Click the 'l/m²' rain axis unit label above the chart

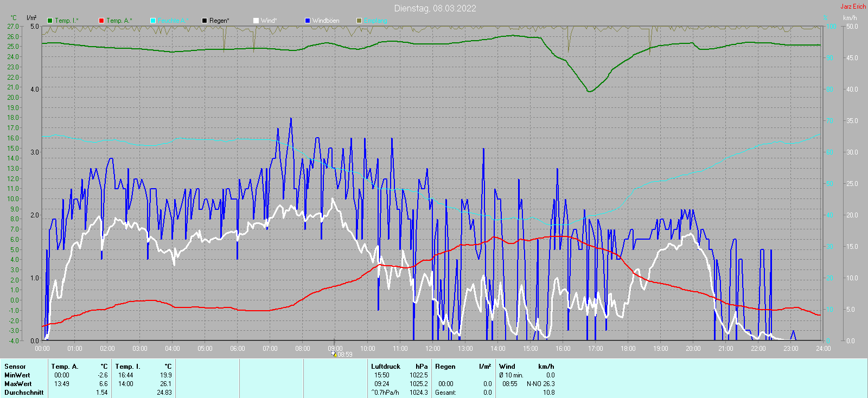(31, 18)
